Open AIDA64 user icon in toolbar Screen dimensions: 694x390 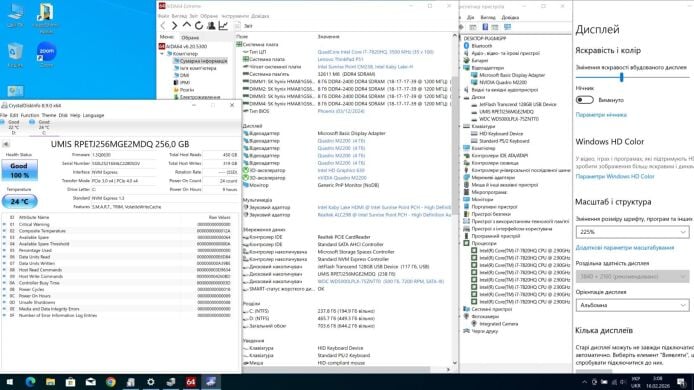pyautogui.click(x=211, y=26)
